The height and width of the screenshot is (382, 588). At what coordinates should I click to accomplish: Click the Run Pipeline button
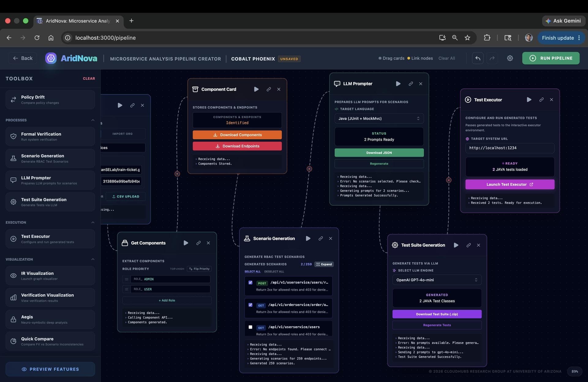551,58
